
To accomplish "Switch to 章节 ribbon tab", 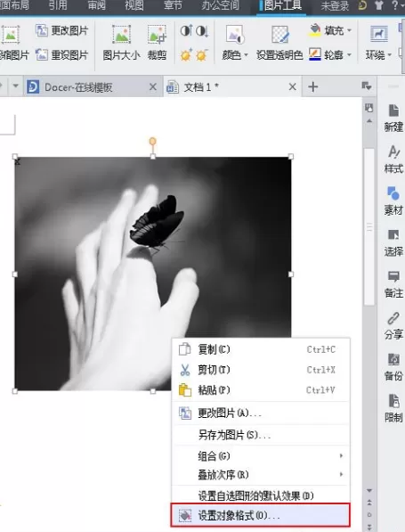I will (x=173, y=5).
